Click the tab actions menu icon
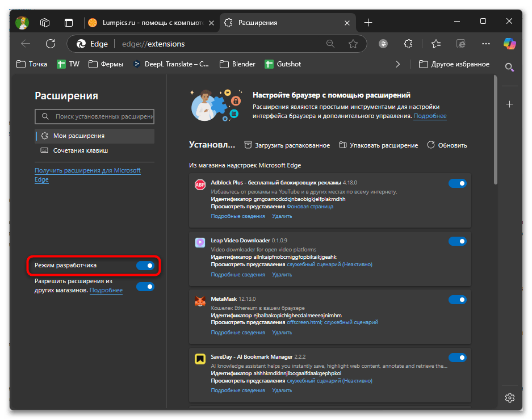 tap(69, 23)
